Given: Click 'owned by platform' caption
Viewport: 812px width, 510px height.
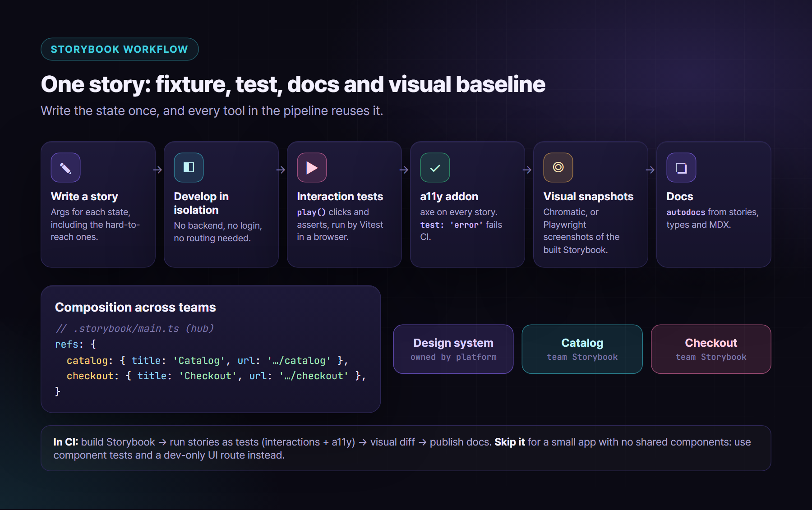Looking at the screenshot, I should pos(453,357).
